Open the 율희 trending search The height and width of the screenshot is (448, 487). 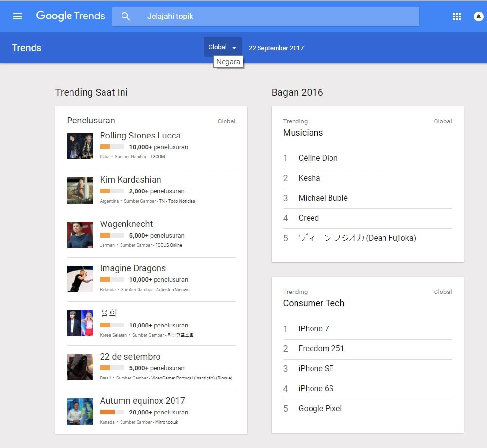coord(108,313)
